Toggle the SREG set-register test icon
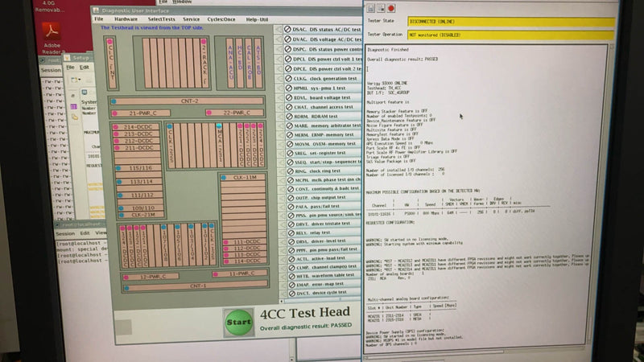 point(290,153)
